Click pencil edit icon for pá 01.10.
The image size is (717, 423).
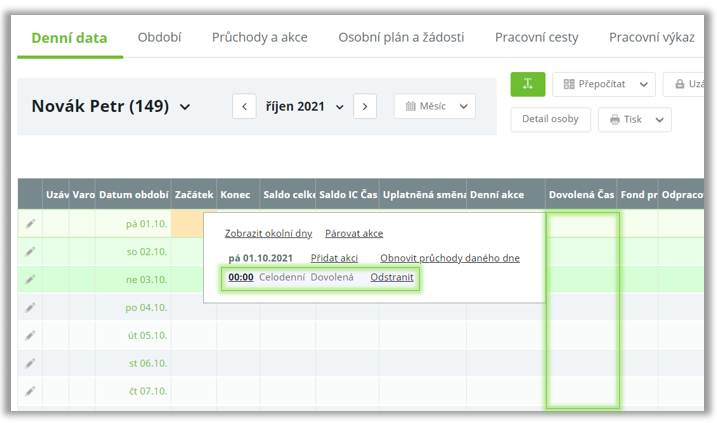click(x=30, y=224)
